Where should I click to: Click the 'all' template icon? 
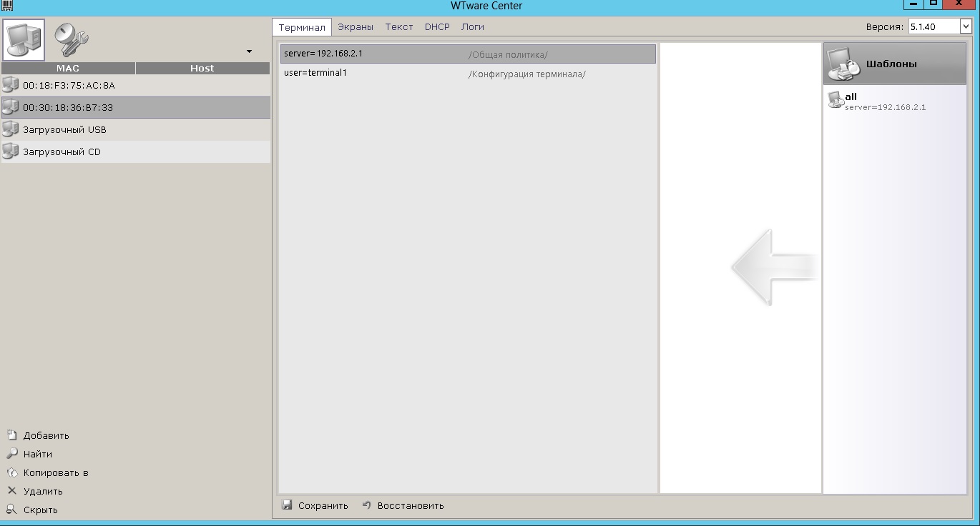coord(835,100)
